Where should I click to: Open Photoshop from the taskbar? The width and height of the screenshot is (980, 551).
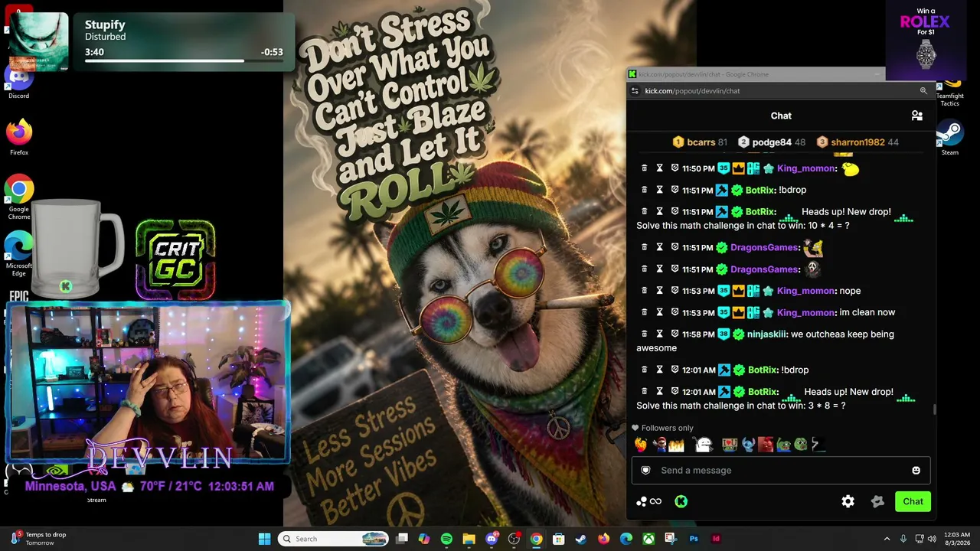(x=694, y=539)
